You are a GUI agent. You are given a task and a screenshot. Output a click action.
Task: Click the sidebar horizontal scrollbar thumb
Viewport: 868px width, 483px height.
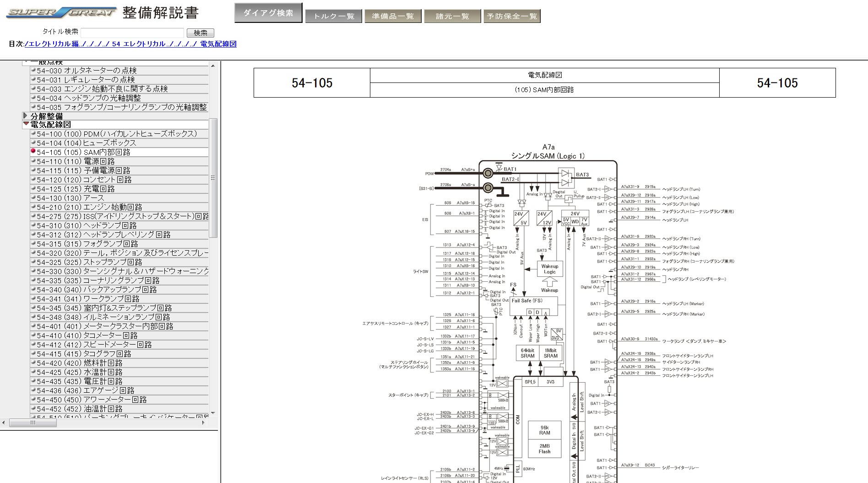tap(33, 423)
